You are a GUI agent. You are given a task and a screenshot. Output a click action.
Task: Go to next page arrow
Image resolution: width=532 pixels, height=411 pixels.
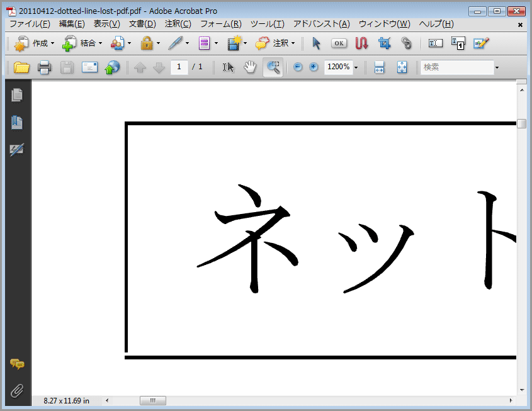click(159, 67)
